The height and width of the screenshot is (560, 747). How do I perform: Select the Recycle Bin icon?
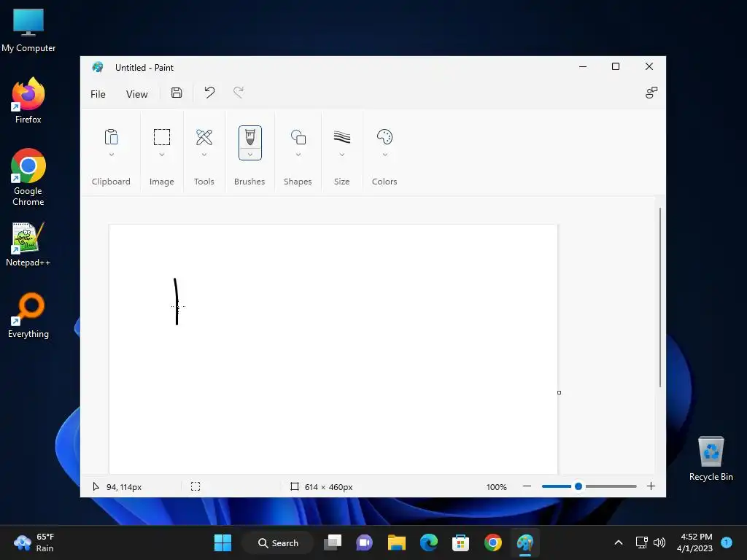click(711, 459)
